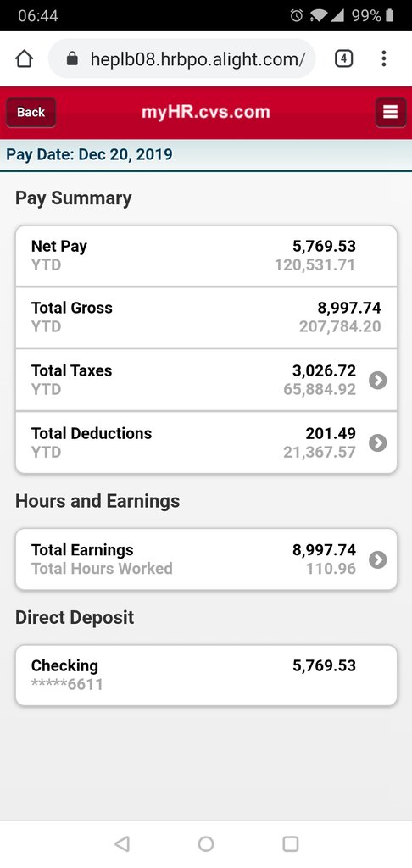This screenshot has width=412, height=868.
Task: Open the browser tab switcher showing 4
Action: point(344,58)
